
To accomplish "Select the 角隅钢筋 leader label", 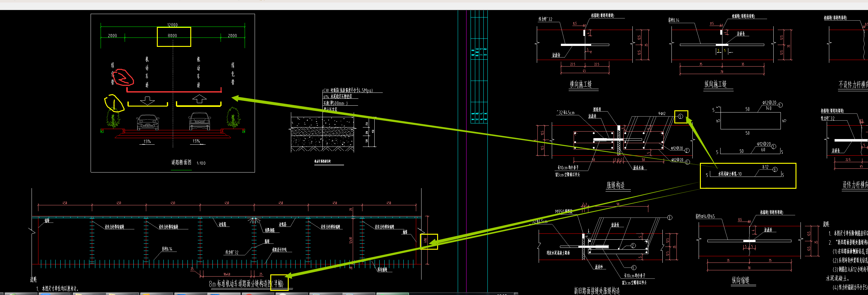I will 270,230.
